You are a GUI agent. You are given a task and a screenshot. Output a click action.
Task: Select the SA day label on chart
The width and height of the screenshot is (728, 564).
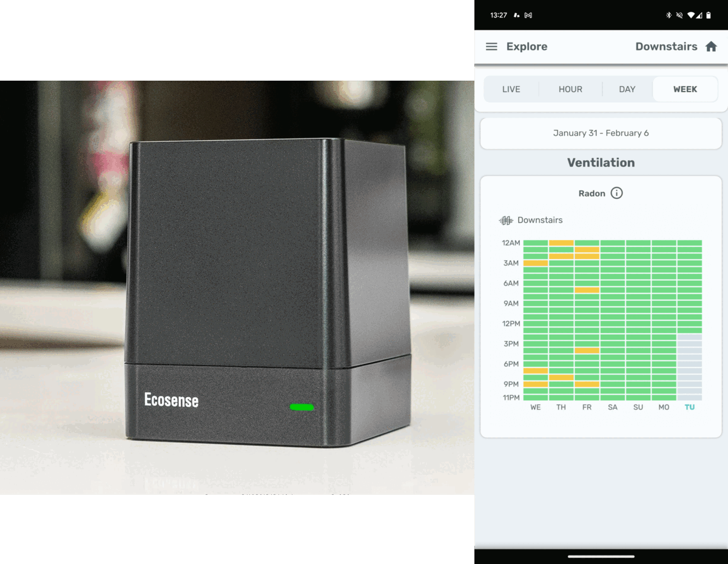[x=613, y=408]
